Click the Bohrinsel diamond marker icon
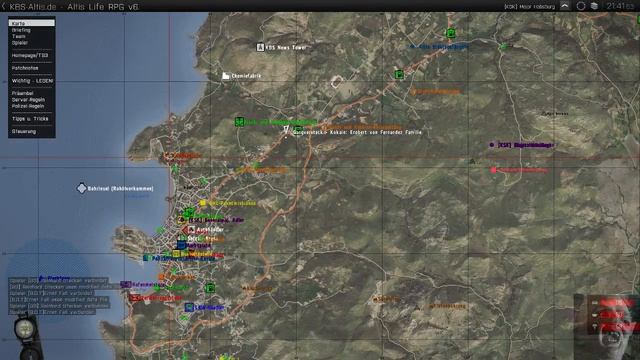This screenshot has height=360, width=640. click(x=82, y=188)
